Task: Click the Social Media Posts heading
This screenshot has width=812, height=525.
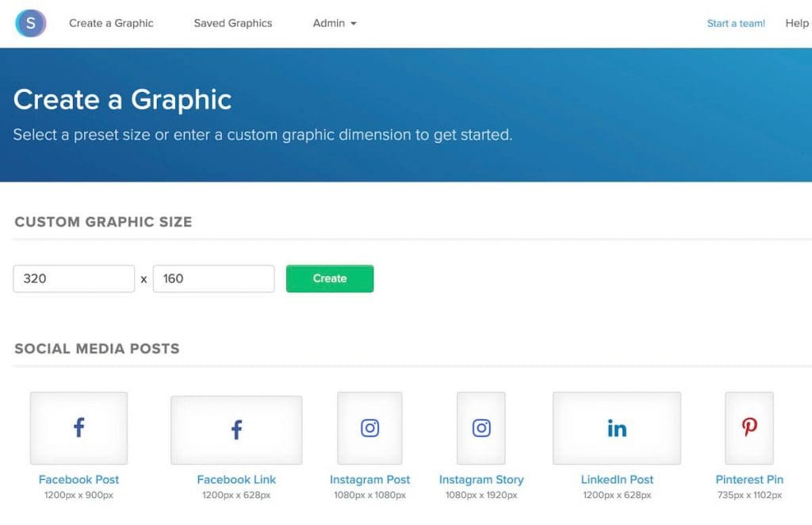Action: coord(97,348)
